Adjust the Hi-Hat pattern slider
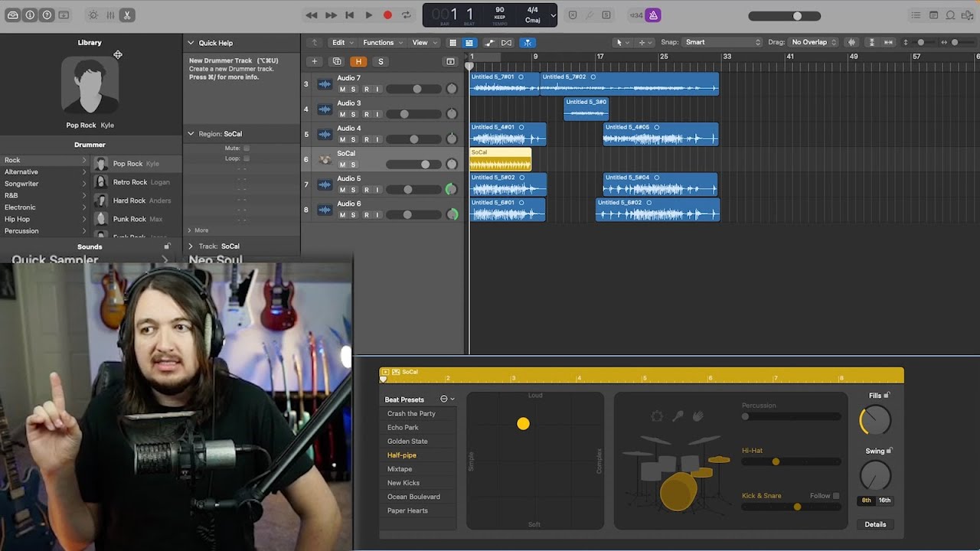The height and width of the screenshot is (551, 980). [792, 461]
